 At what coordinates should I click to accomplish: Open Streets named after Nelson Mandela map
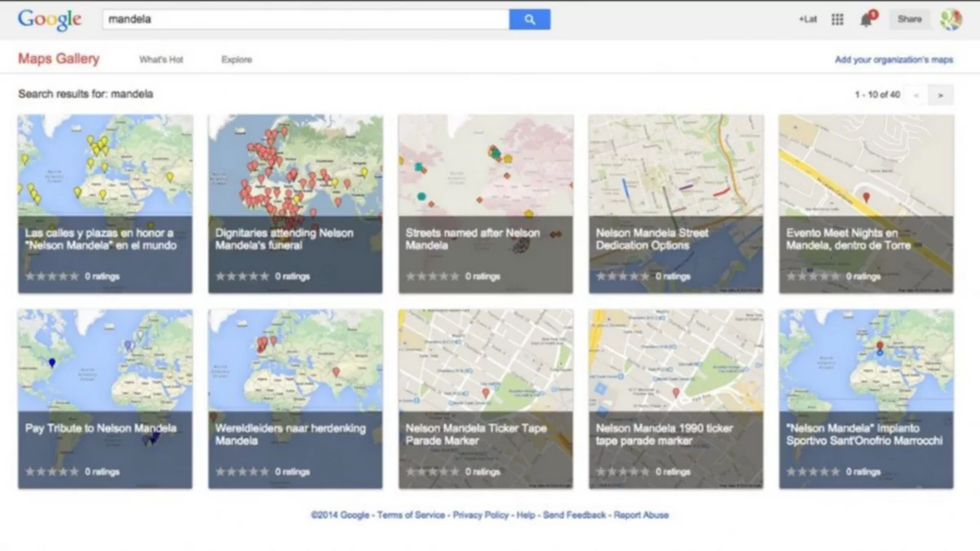coord(485,204)
